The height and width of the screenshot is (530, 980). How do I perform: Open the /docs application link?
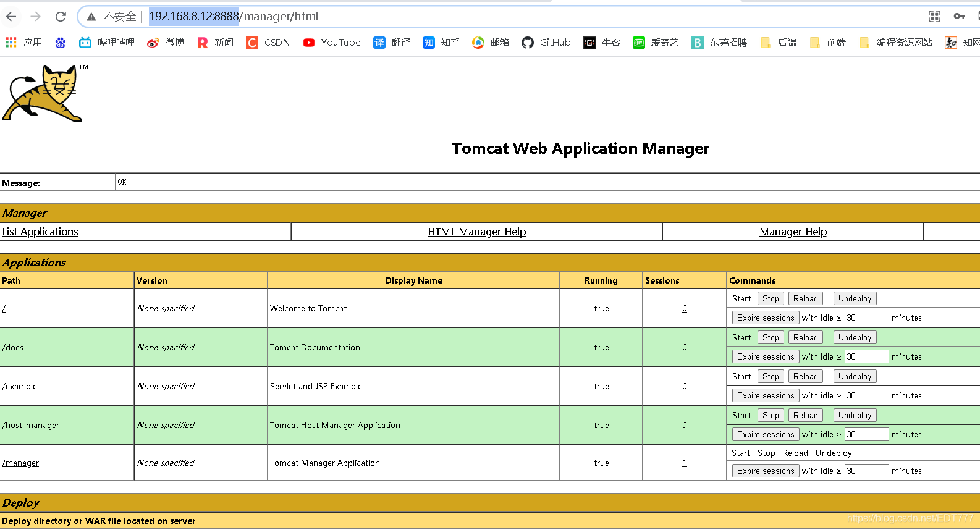[x=13, y=347]
